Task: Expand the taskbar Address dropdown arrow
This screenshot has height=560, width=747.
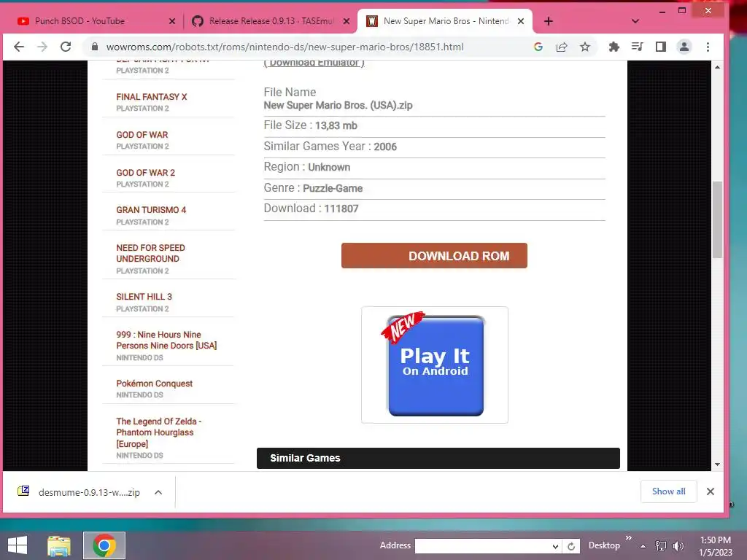Action: pyautogui.click(x=555, y=546)
